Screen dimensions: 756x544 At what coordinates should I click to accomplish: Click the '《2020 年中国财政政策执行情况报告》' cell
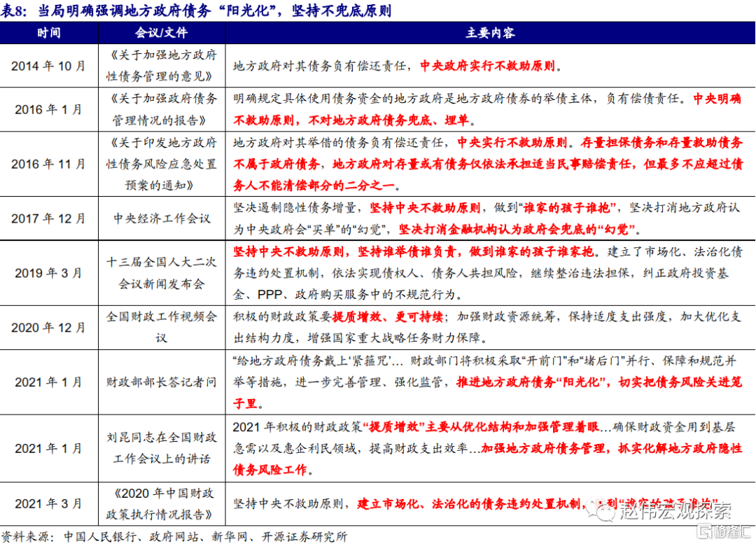pos(162,504)
